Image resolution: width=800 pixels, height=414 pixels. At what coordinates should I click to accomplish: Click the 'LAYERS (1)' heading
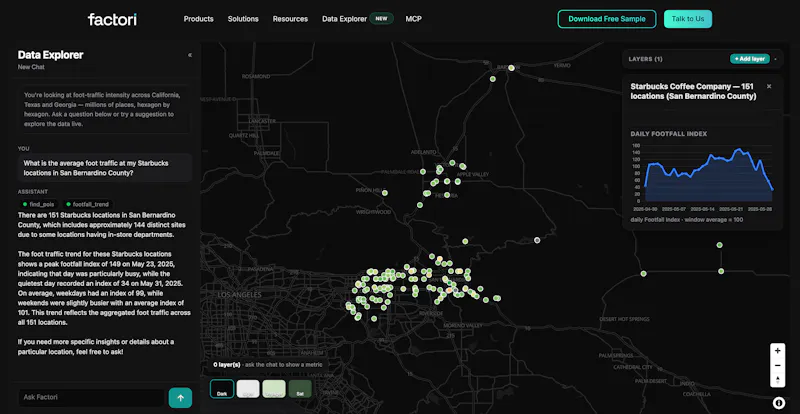pos(645,59)
